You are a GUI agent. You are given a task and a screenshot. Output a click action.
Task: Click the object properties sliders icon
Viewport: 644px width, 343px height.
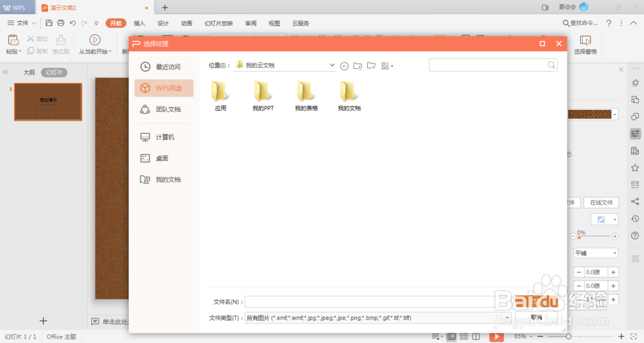pyautogui.click(x=635, y=133)
